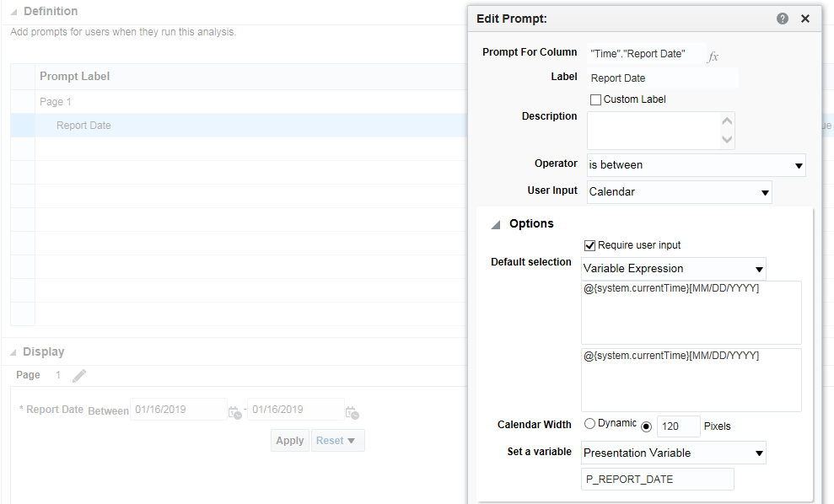Enable the Custom Label checkbox
The image size is (834, 504).
pyautogui.click(x=596, y=99)
